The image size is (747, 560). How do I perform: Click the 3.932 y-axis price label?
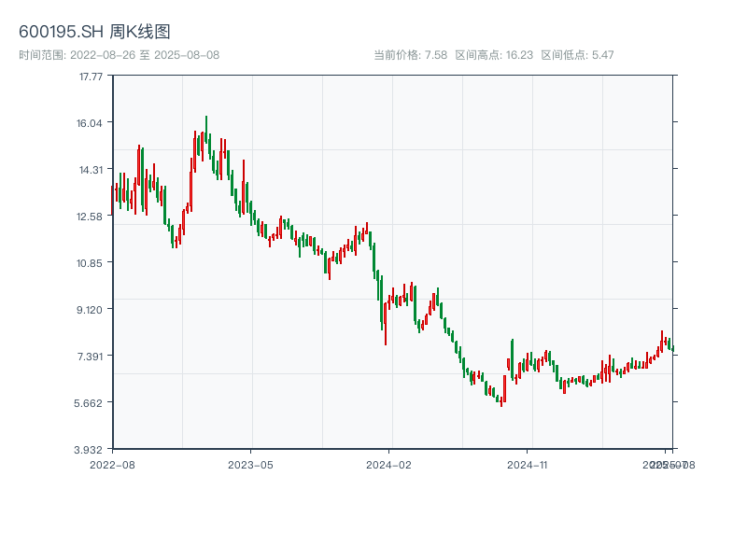(x=90, y=450)
